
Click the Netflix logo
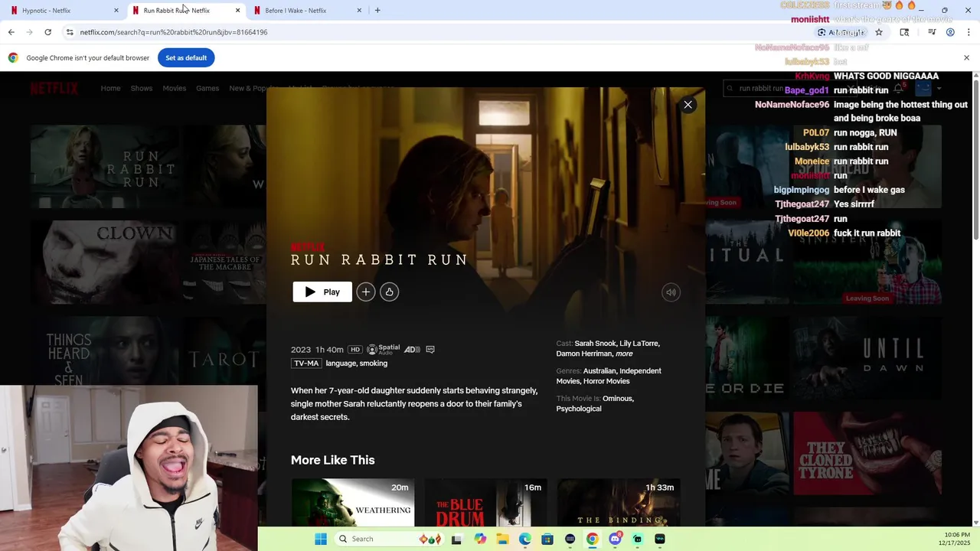point(54,88)
